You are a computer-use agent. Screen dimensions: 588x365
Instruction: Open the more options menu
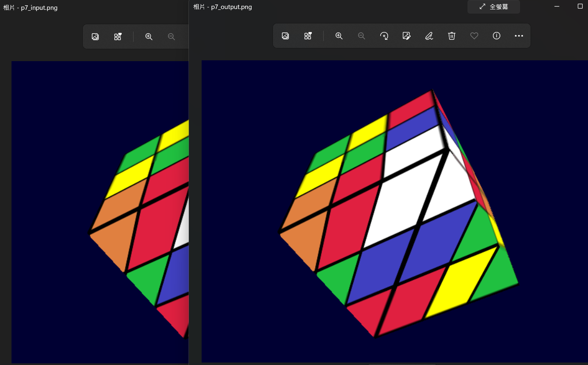click(x=519, y=36)
